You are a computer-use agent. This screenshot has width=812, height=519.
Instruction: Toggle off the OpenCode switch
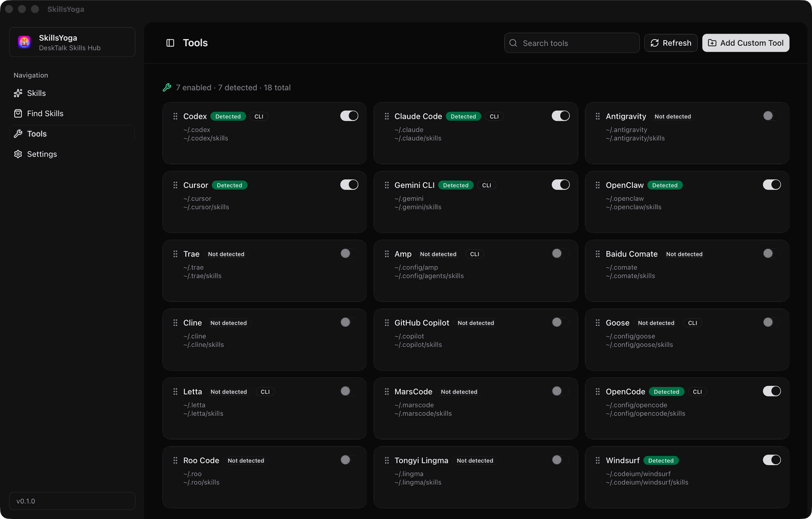click(772, 391)
